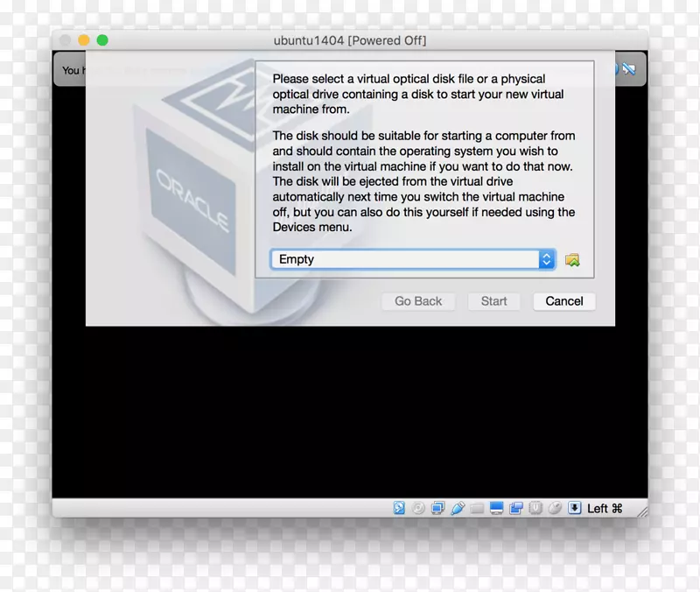Click the optical drives status icon

pos(418,507)
